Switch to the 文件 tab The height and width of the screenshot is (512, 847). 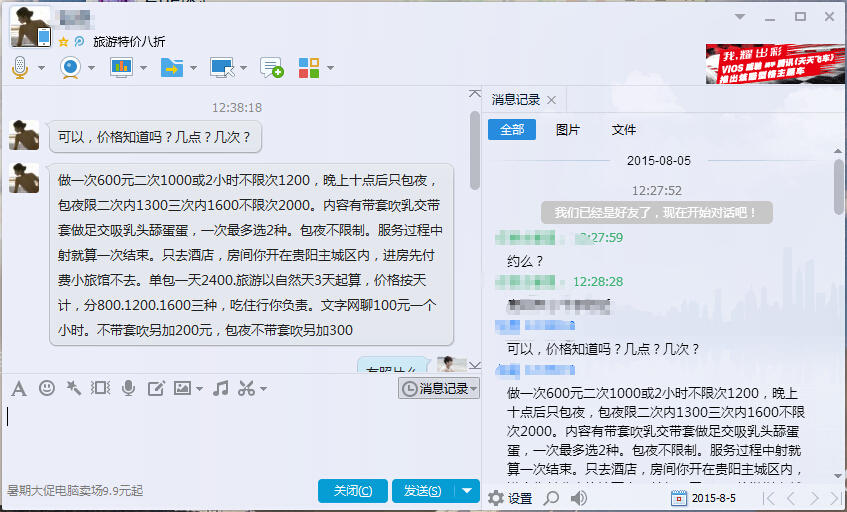(624, 130)
